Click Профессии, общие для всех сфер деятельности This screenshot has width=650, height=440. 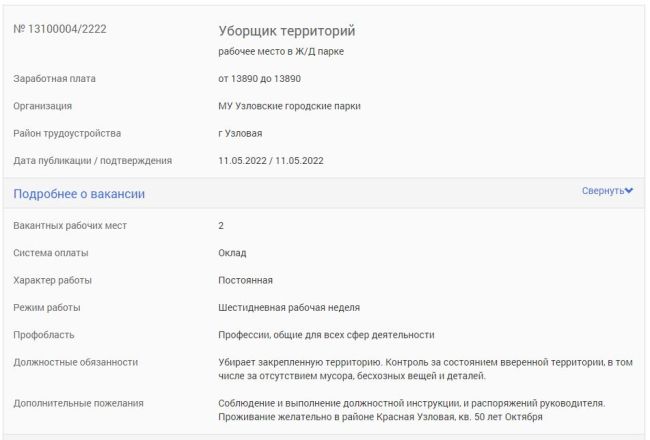[x=326, y=335]
